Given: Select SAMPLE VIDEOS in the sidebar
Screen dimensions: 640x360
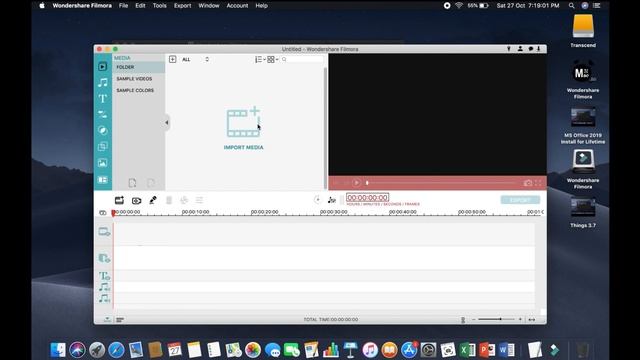Looking at the screenshot, I should [x=134, y=79].
